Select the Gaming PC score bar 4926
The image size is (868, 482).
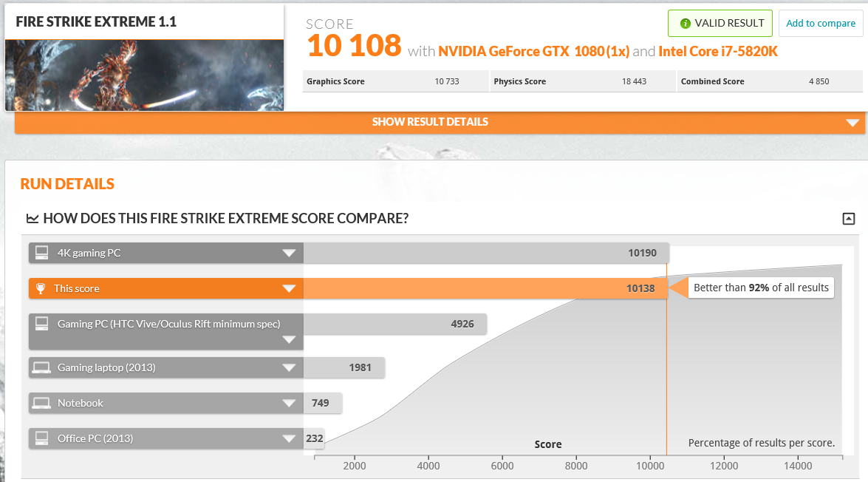point(395,324)
